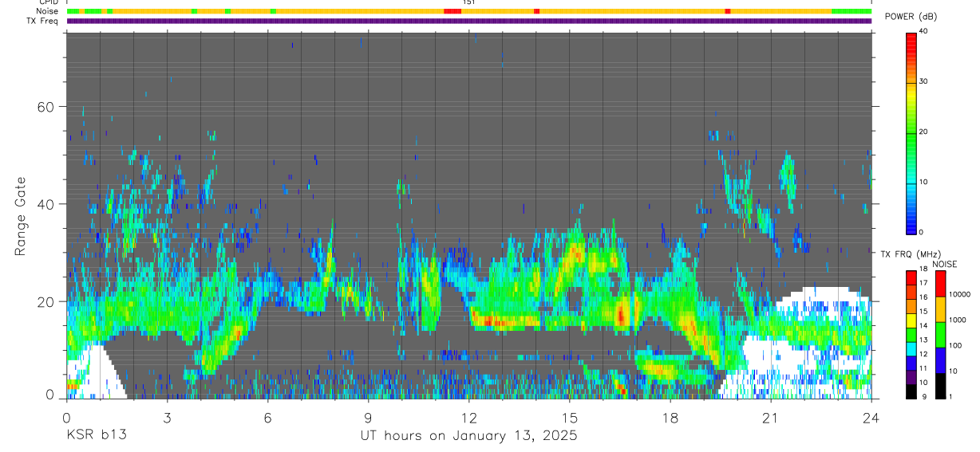Image resolution: width=980 pixels, height=452 pixels.
Task: Click the TX FRQ (MHz) color scale
Action: click(x=911, y=334)
